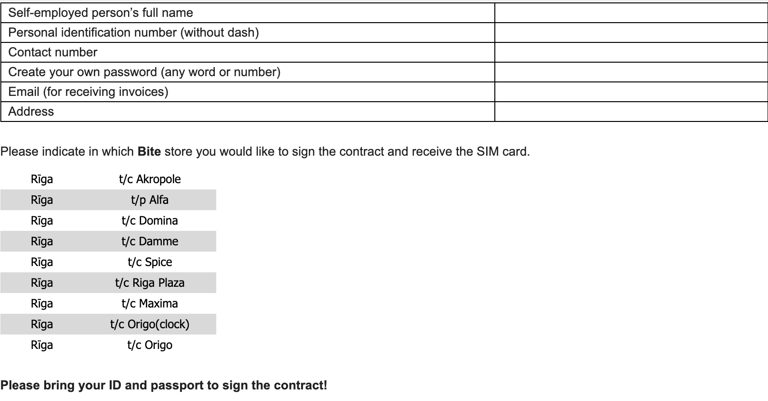Click the contact number input cell

pyautogui.click(x=631, y=52)
